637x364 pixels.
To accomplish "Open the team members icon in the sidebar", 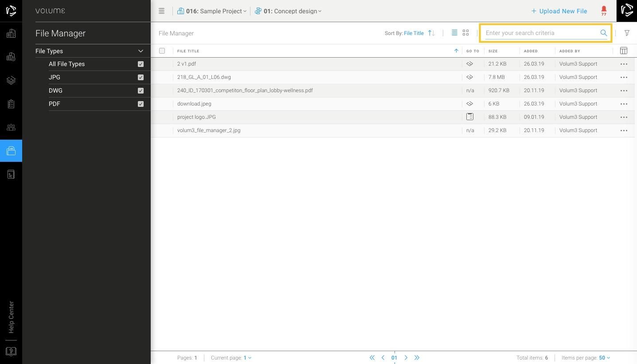I will pyautogui.click(x=11, y=127).
